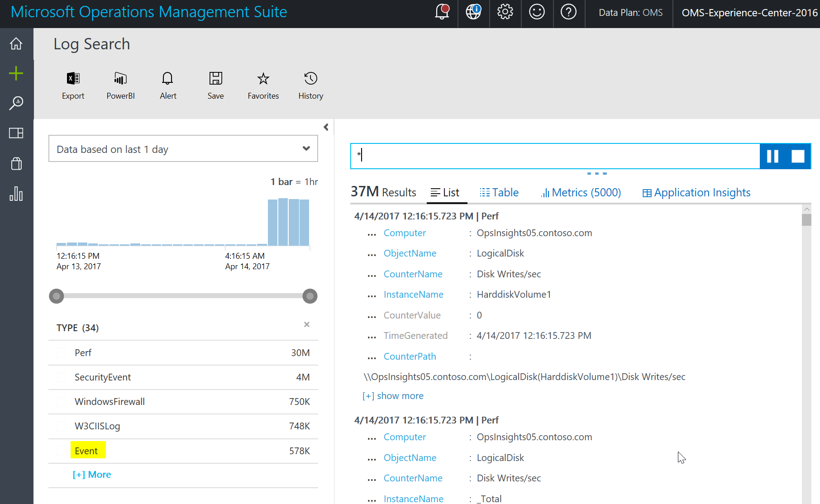
Task: Check the Perf type checkbox
Action: click(x=62, y=353)
